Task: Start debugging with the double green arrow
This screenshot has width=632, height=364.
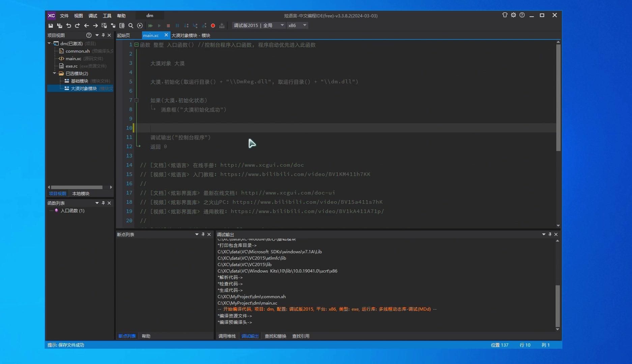Action: click(x=150, y=26)
